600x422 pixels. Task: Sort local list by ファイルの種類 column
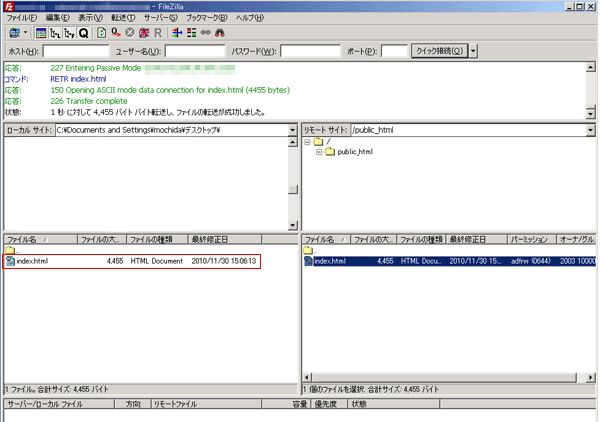point(157,240)
